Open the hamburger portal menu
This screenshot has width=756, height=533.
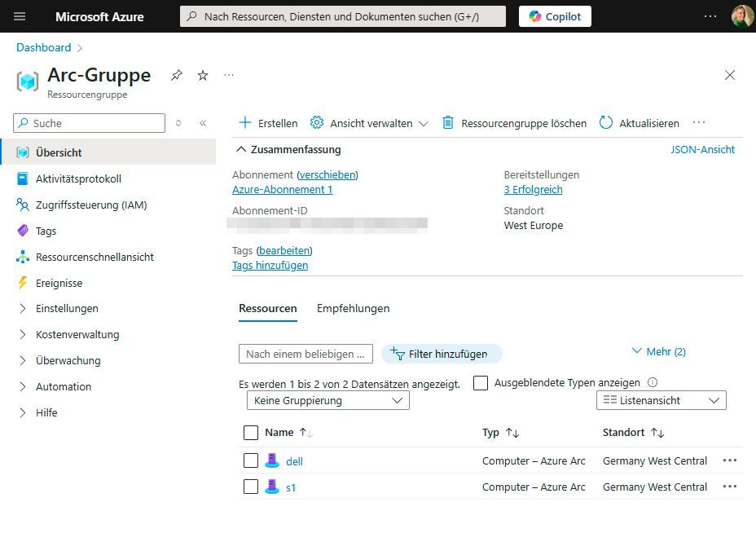click(20, 16)
